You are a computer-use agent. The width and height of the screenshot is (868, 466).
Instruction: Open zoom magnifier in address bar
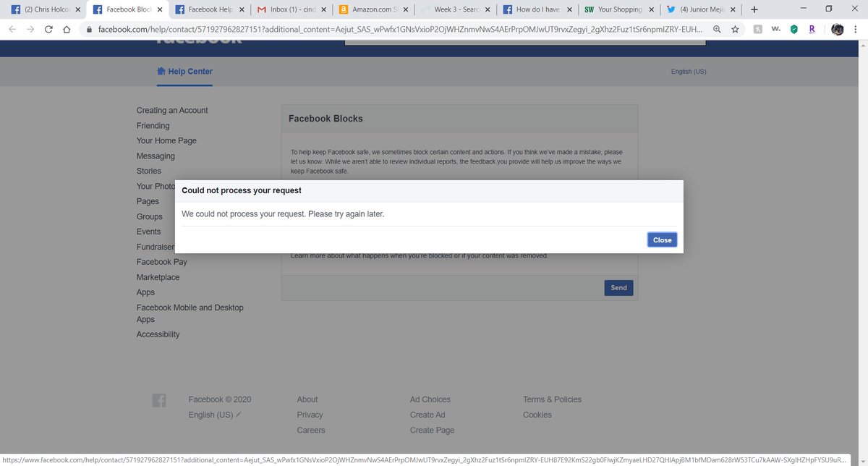[717, 30]
